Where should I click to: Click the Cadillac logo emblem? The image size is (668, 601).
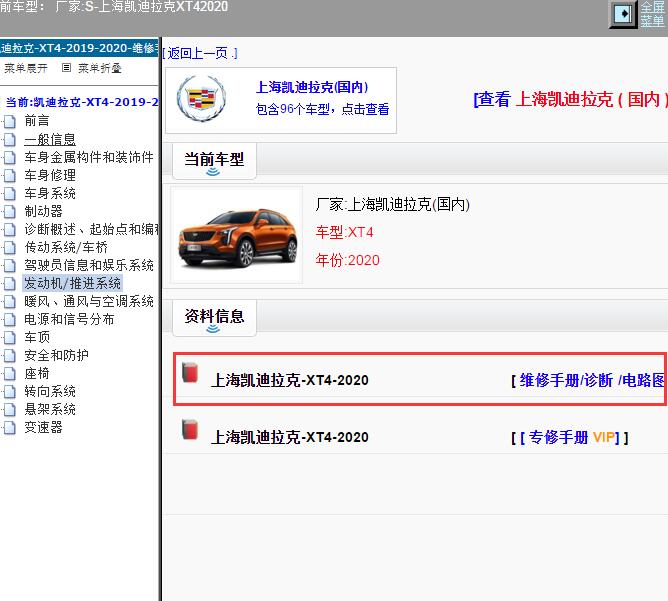[201, 98]
